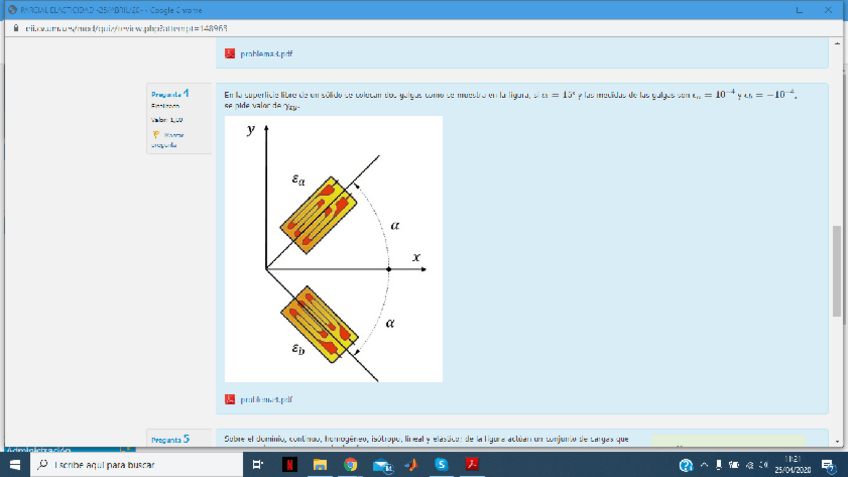This screenshot has height=477, width=848.
Task: Click the Pregunta 4 heading
Action: point(170,94)
